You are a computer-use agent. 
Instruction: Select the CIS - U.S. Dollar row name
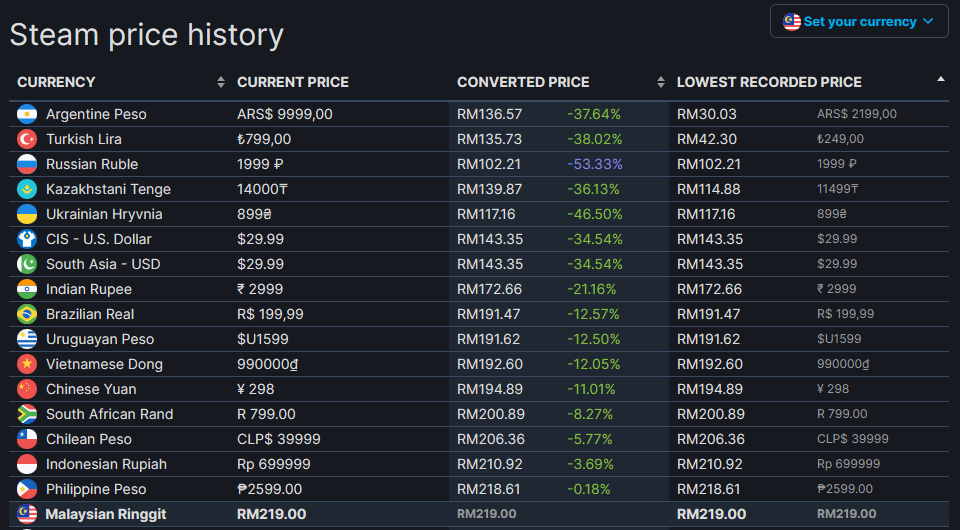pyautogui.click(x=99, y=239)
